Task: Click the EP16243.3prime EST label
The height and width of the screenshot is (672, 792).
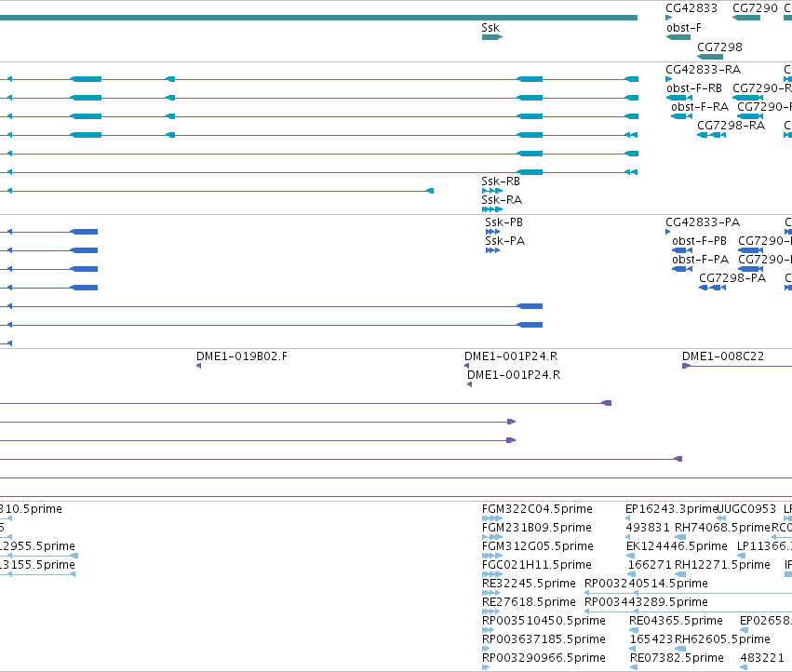Action: [x=671, y=509]
